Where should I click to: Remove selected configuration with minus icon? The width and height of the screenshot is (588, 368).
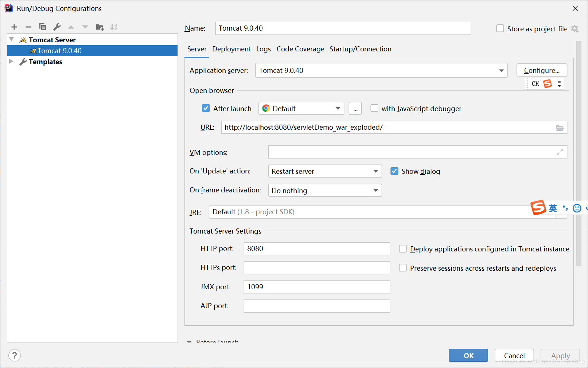point(28,27)
